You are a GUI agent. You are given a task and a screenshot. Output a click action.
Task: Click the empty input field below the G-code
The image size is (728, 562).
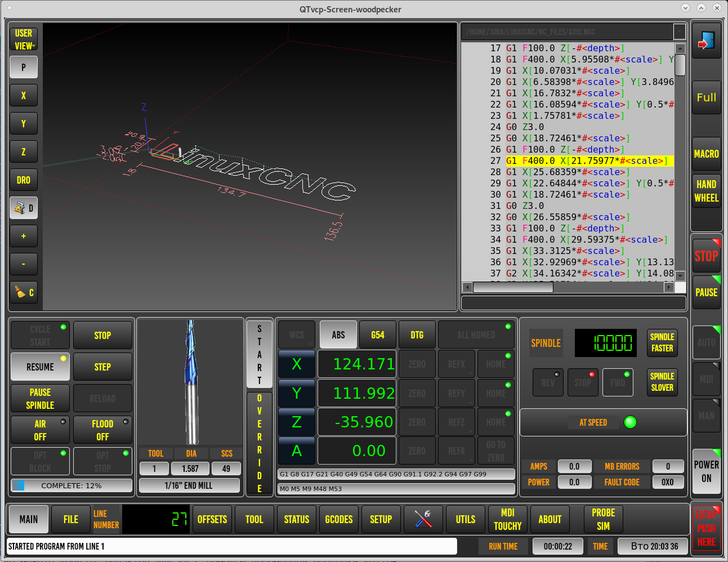[x=574, y=303]
